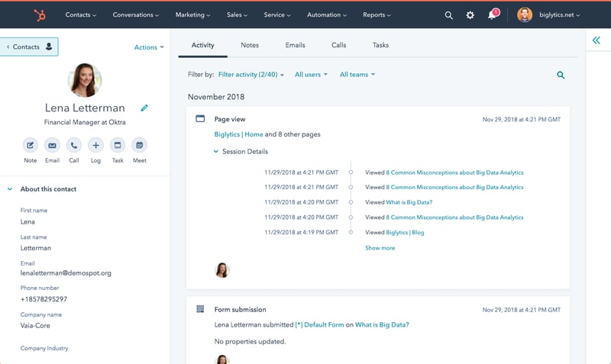The image size is (611, 364).
Task: Open the first 8 Common Misconceptions link
Action: click(x=454, y=172)
